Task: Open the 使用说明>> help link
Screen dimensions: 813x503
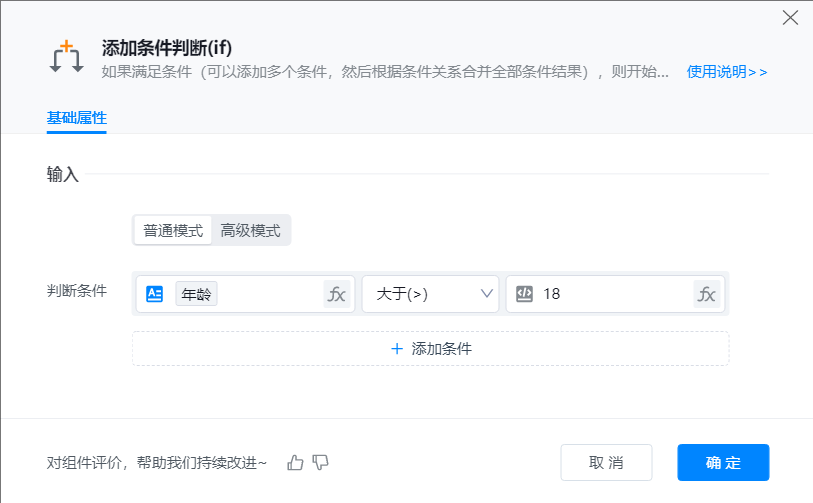Action: click(x=727, y=72)
